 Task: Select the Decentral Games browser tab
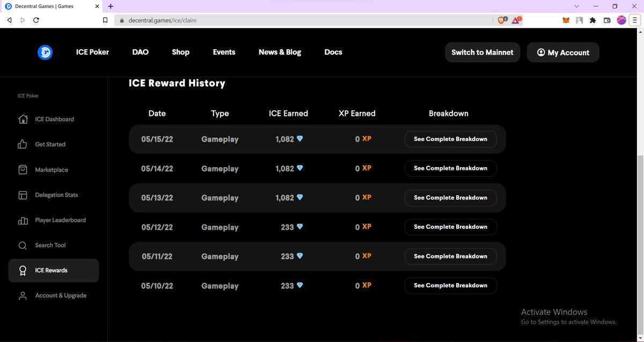pyautogui.click(x=52, y=6)
